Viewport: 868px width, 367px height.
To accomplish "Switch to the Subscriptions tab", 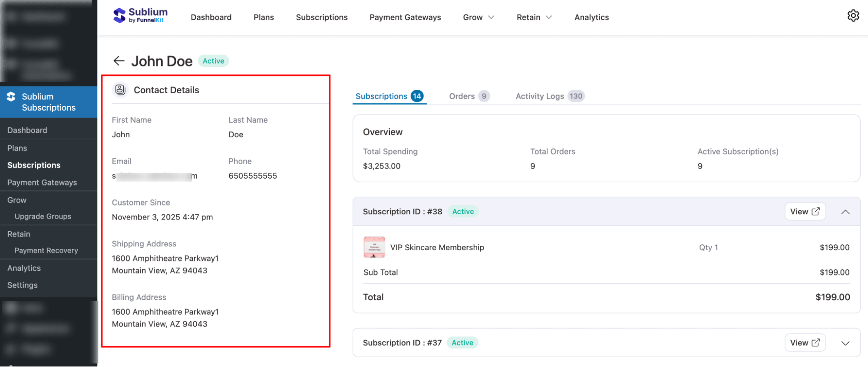I will click(x=389, y=96).
